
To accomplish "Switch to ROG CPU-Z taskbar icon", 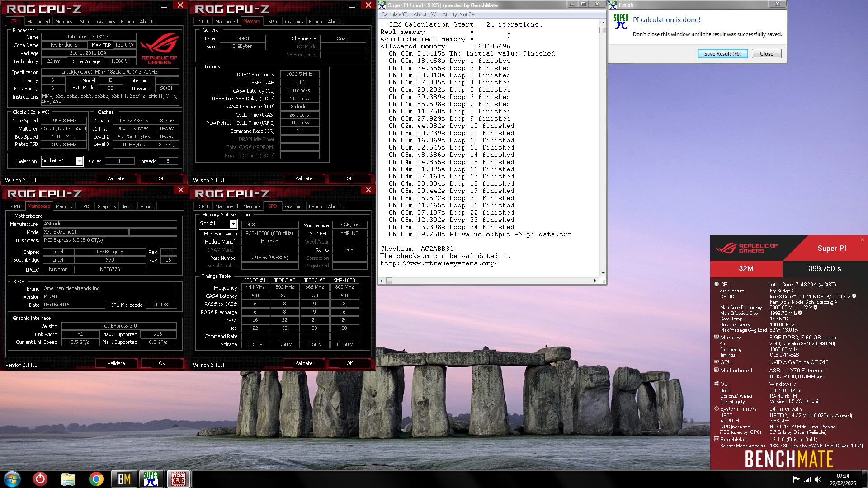I will coord(179,479).
